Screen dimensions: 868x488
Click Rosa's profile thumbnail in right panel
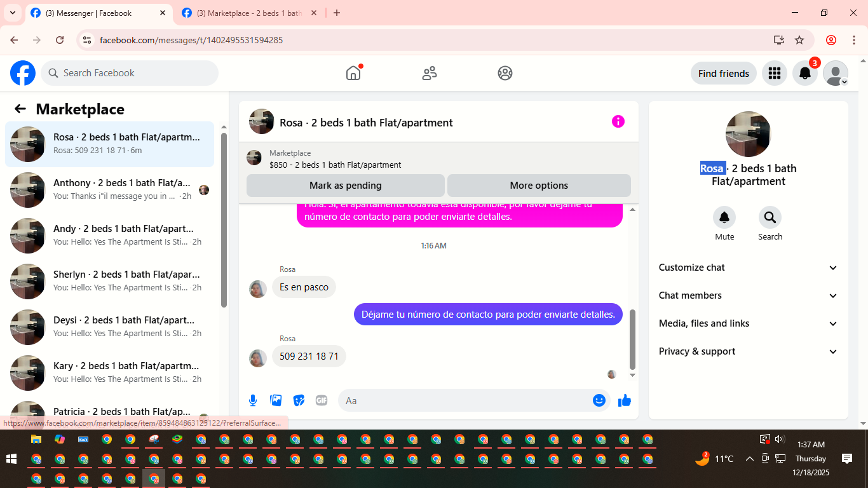748,134
